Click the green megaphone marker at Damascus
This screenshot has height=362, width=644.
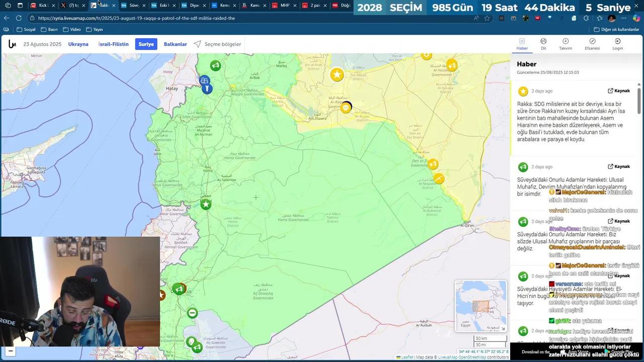[178, 289]
